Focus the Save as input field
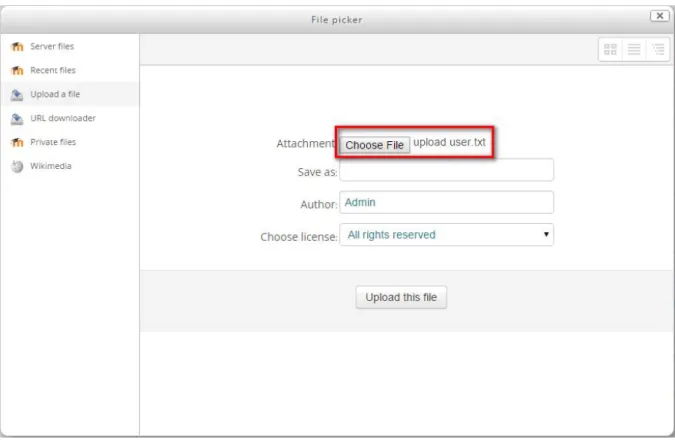This screenshot has height=443, width=675. tap(446, 170)
